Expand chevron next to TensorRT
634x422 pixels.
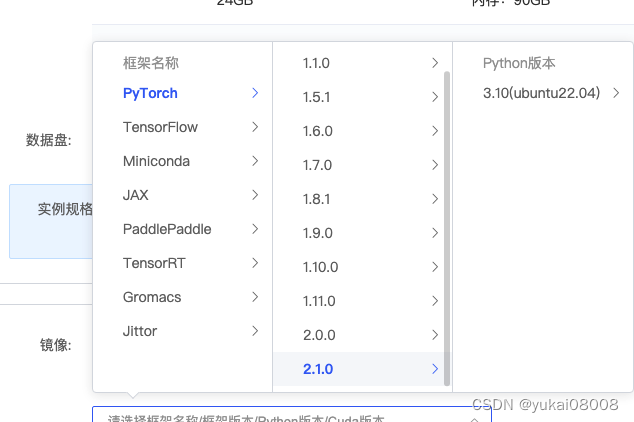255,263
